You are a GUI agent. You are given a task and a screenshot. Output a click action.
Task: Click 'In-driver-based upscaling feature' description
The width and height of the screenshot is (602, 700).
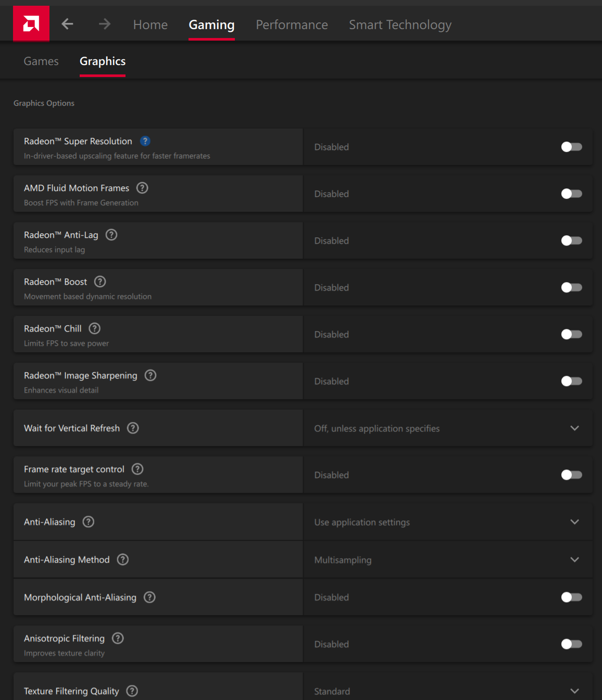click(117, 156)
